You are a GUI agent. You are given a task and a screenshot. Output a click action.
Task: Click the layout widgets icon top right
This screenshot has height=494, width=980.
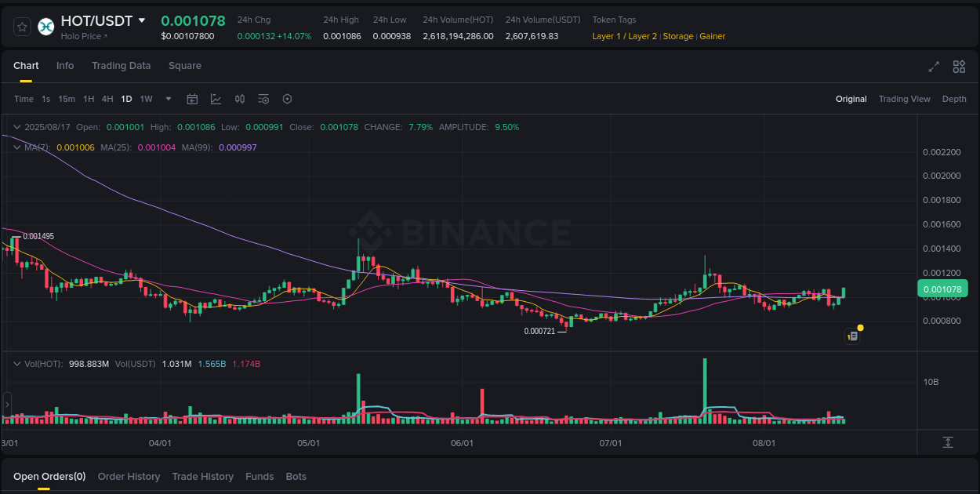(959, 67)
